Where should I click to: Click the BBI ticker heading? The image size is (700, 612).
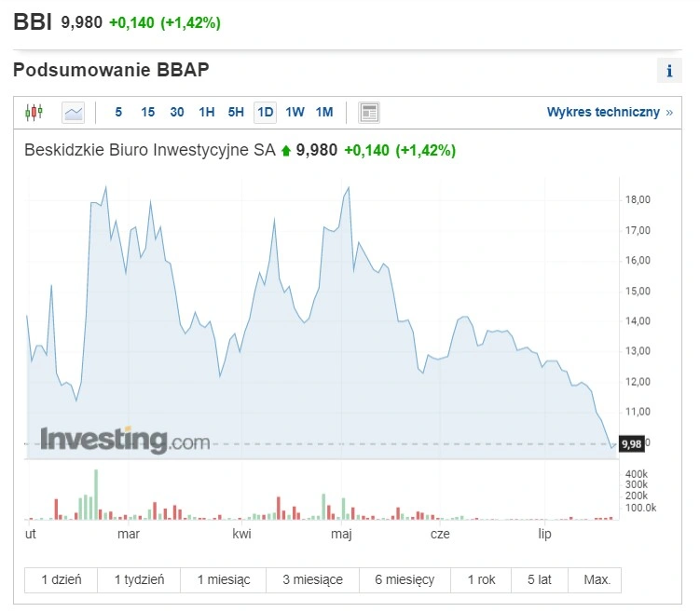(x=33, y=21)
